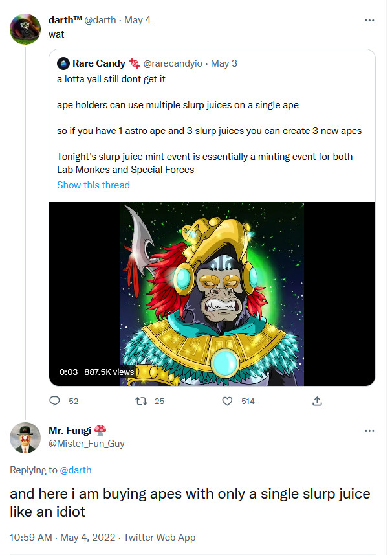This screenshot has width=392, height=555.
Task: Click the share upload icon
Action: pos(317,402)
